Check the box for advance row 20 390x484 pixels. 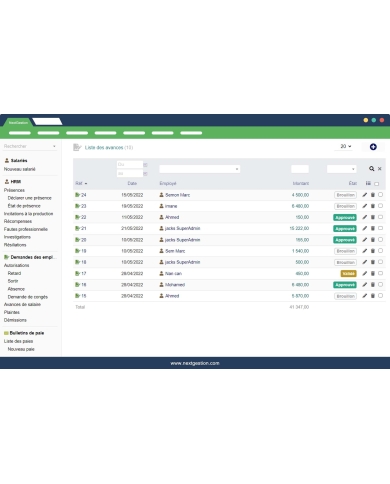[380, 239]
